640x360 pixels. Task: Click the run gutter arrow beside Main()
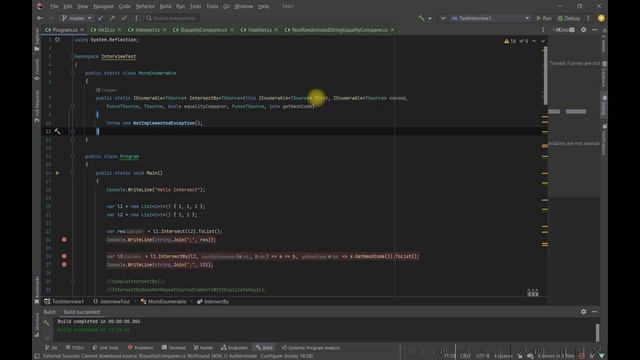58,173
